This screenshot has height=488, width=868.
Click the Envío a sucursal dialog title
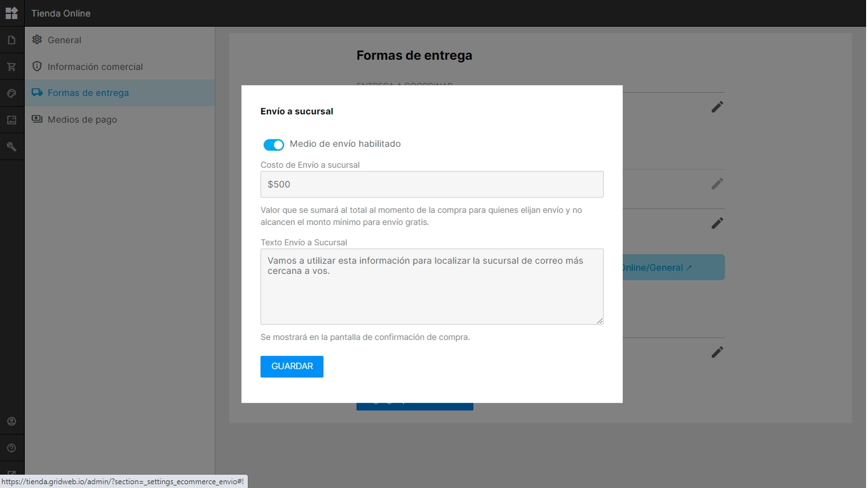pyautogui.click(x=297, y=111)
